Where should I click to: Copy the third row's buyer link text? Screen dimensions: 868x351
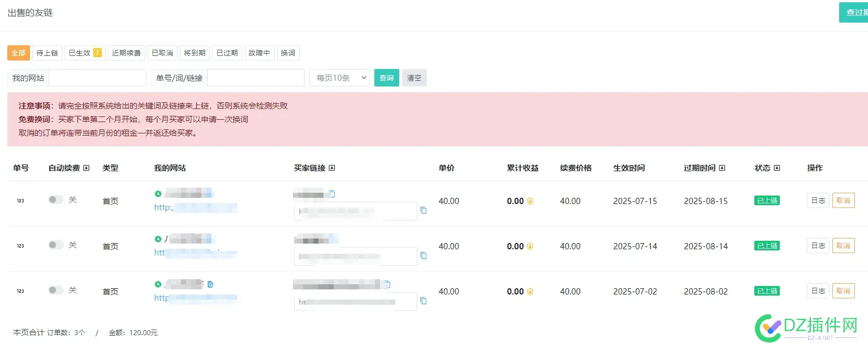(x=387, y=284)
